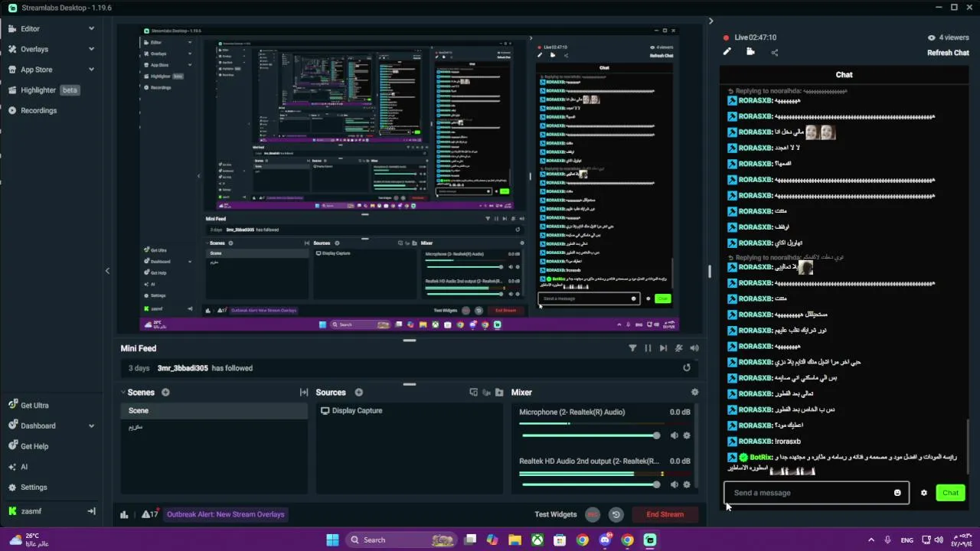Mute the Microphone audio source
980x551 pixels.
click(x=675, y=435)
